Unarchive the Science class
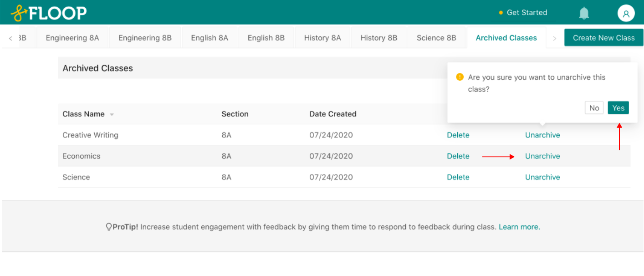Viewport: 644px width, 276px height. (x=542, y=177)
